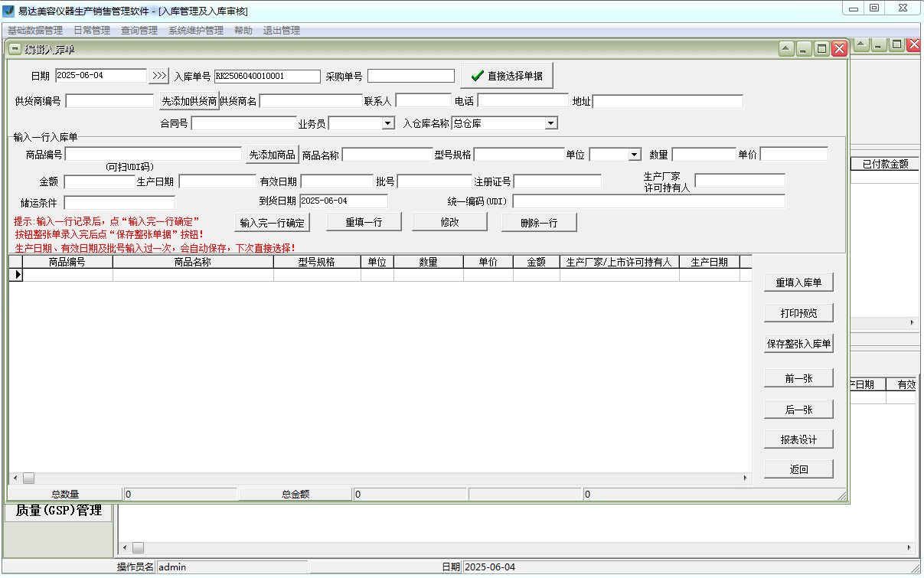Click the roll-up arrow icon on 编辑入库单 window

point(785,48)
